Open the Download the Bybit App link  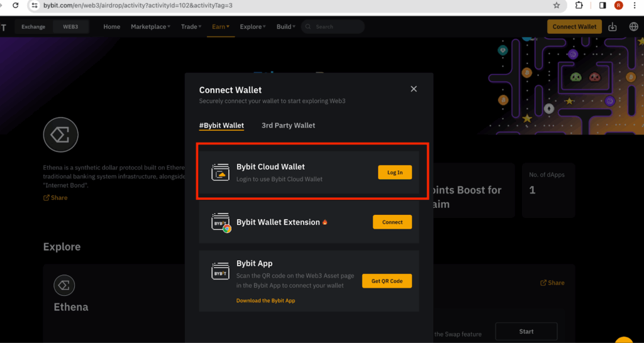(x=266, y=301)
